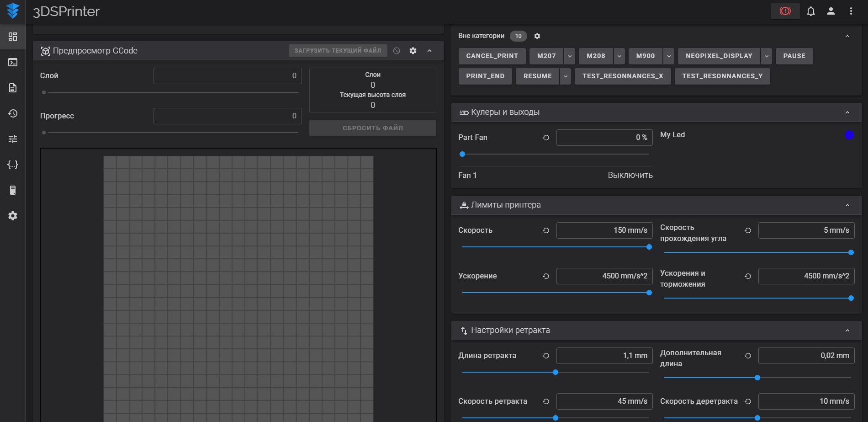The width and height of the screenshot is (868, 422).
Task: Open the console page from the sidebar
Action: [13, 62]
